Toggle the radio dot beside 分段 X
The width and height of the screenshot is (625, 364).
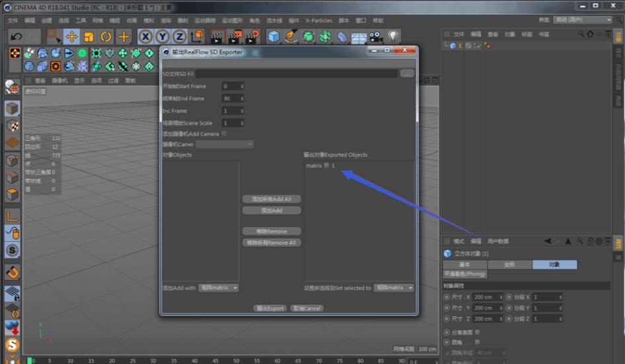(x=509, y=297)
